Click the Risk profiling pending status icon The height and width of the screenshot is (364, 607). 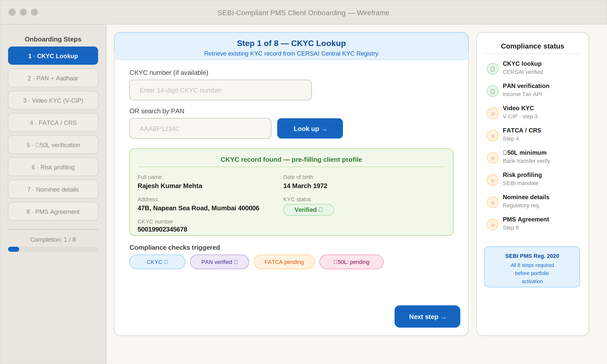click(x=492, y=180)
